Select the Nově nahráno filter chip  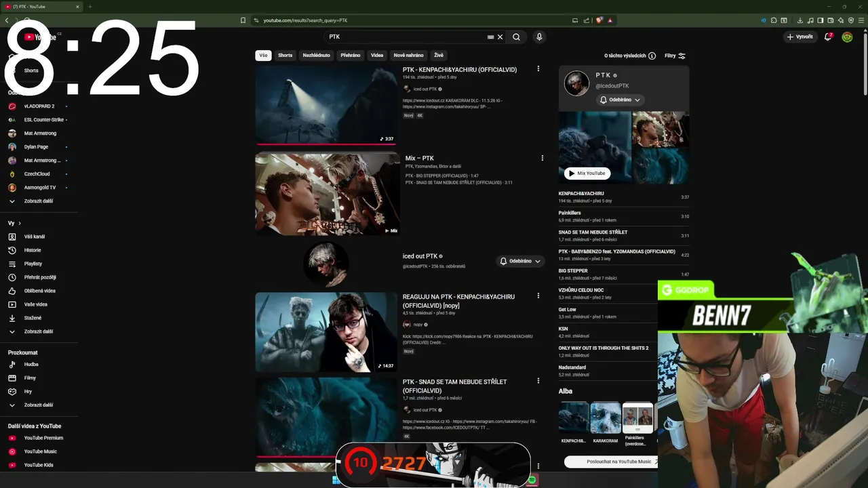[408, 56]
